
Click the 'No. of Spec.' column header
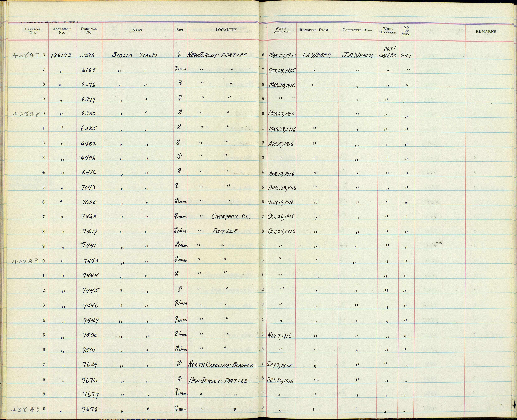click(406, 31)
